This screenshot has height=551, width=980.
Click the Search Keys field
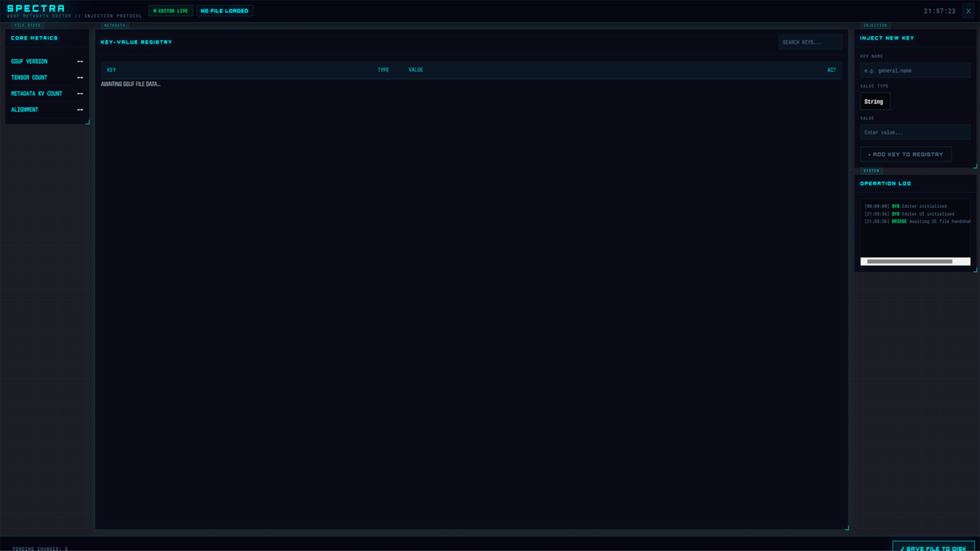click(x=810, y=42)
